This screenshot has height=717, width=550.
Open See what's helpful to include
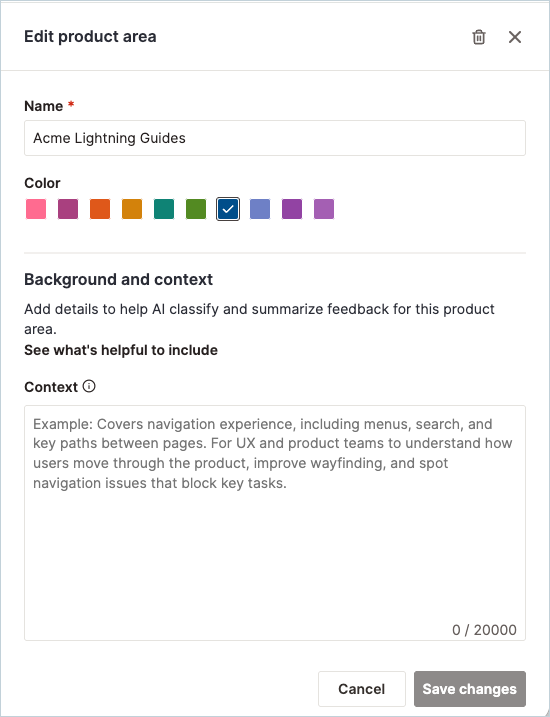(121, 350)
